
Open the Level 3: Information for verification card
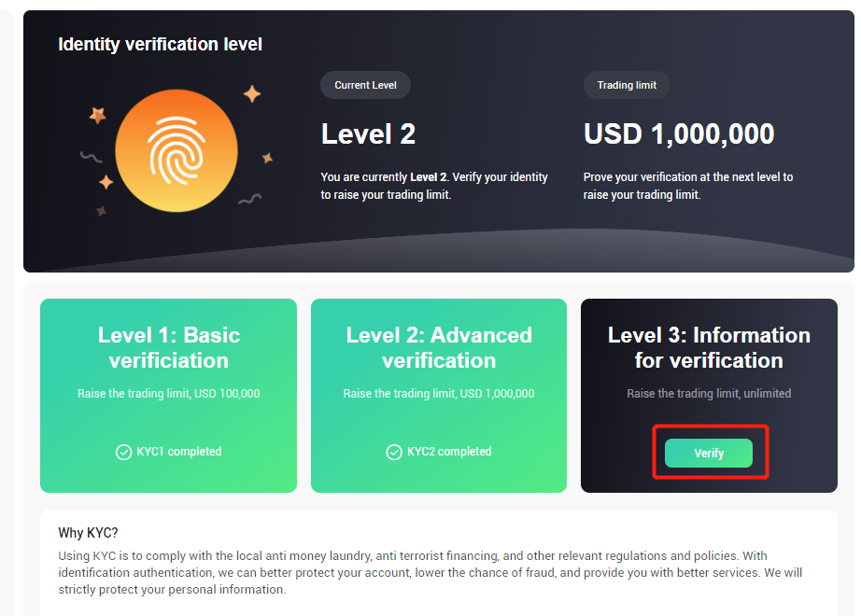click(x=709, y=396)
